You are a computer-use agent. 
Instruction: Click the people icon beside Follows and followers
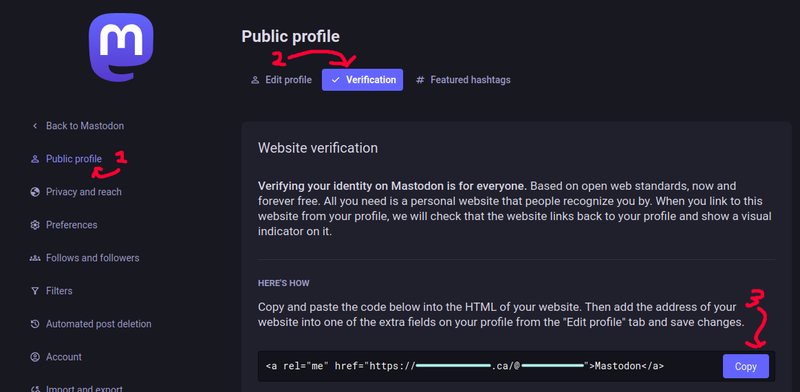coord(35,258)
